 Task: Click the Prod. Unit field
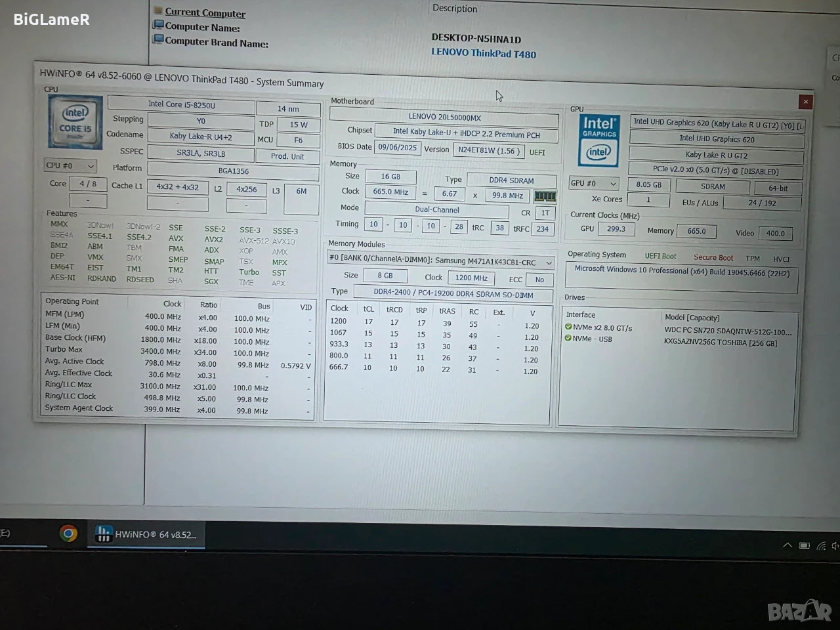click(288, 157)
